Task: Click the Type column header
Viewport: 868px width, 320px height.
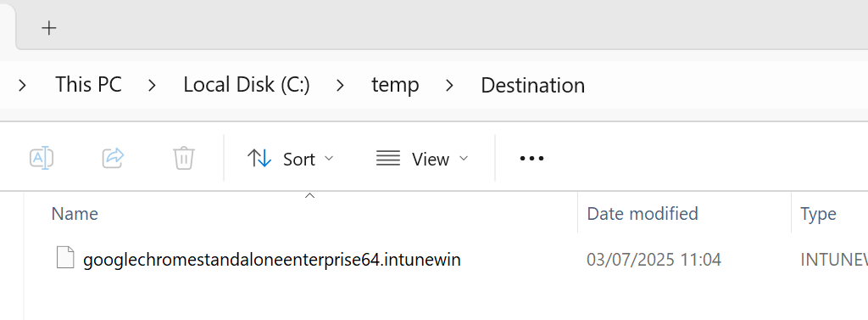Action: click(x=818, y=214)
